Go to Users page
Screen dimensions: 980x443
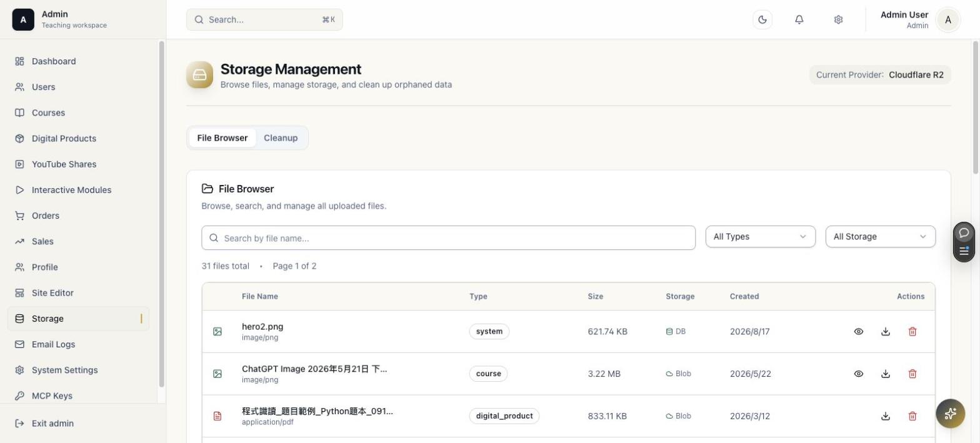(78, 87)
